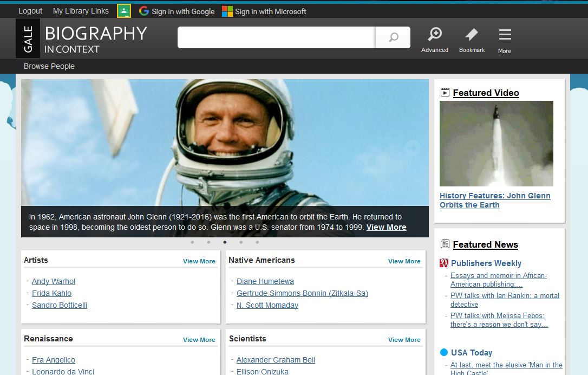Click the carousel next arrow

pos(413,148)
